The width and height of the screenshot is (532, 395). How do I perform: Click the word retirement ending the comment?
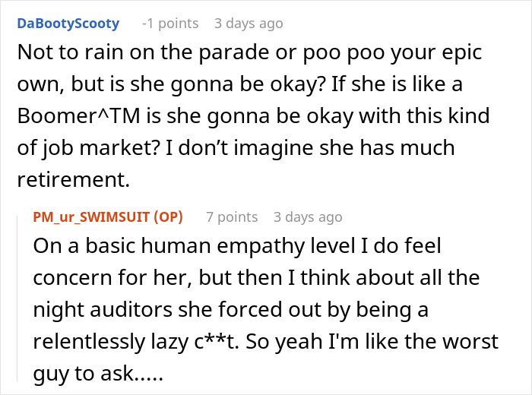[x=71, y=180]
